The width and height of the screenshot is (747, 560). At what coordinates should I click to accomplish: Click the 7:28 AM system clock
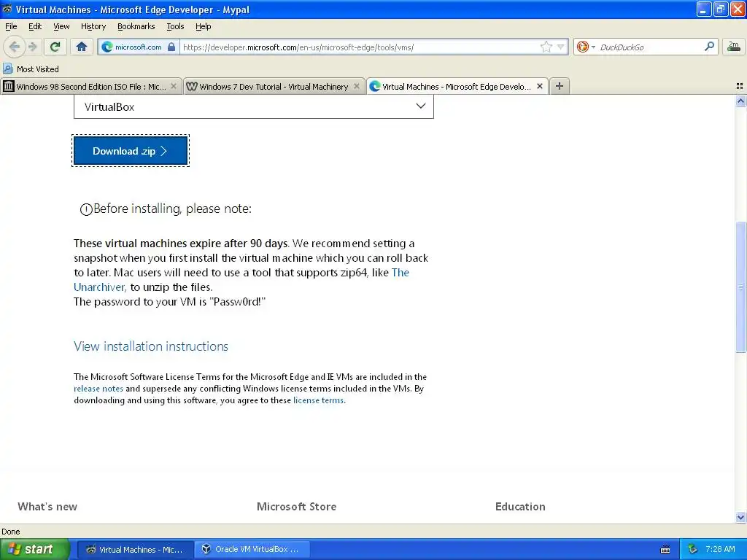[x=720, y=550]
